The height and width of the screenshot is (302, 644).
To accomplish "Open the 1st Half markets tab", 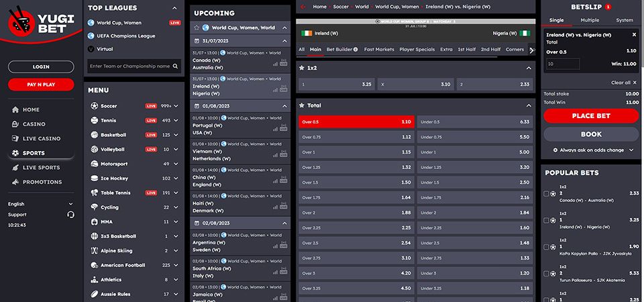I will [x=467, y=49].
